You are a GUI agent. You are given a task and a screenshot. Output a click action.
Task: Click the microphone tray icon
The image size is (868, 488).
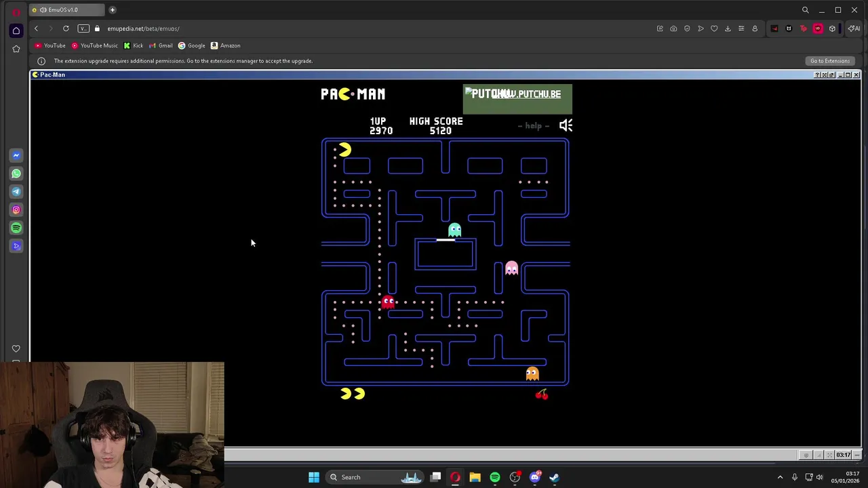(795, 477)
